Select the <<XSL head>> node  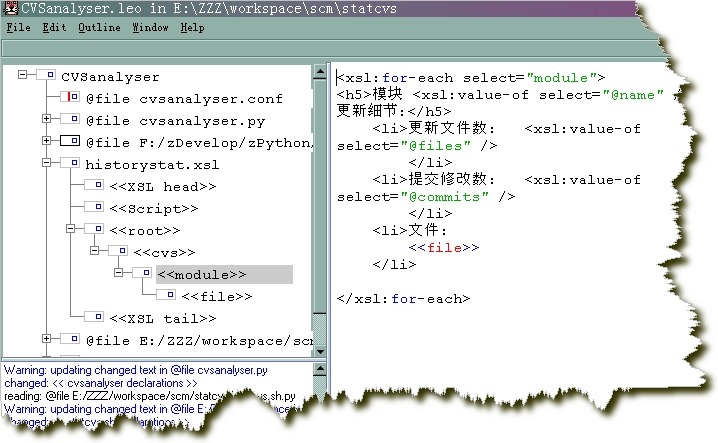[x=163, y=187]
